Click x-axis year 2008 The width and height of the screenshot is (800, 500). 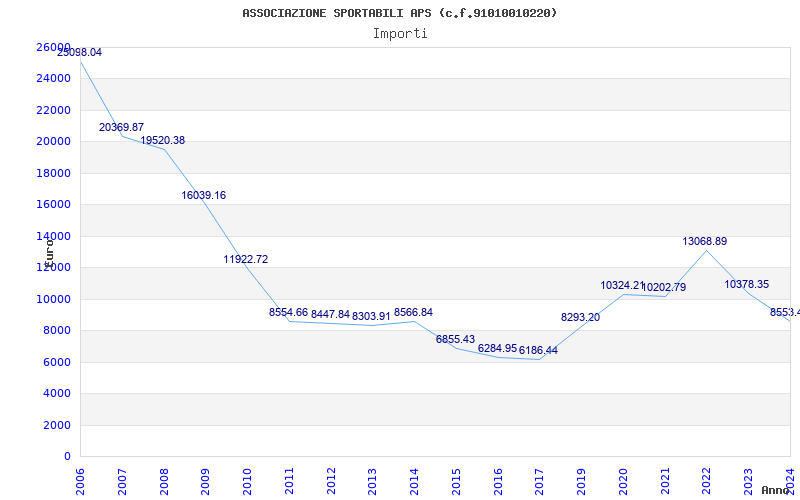point(164,481)
